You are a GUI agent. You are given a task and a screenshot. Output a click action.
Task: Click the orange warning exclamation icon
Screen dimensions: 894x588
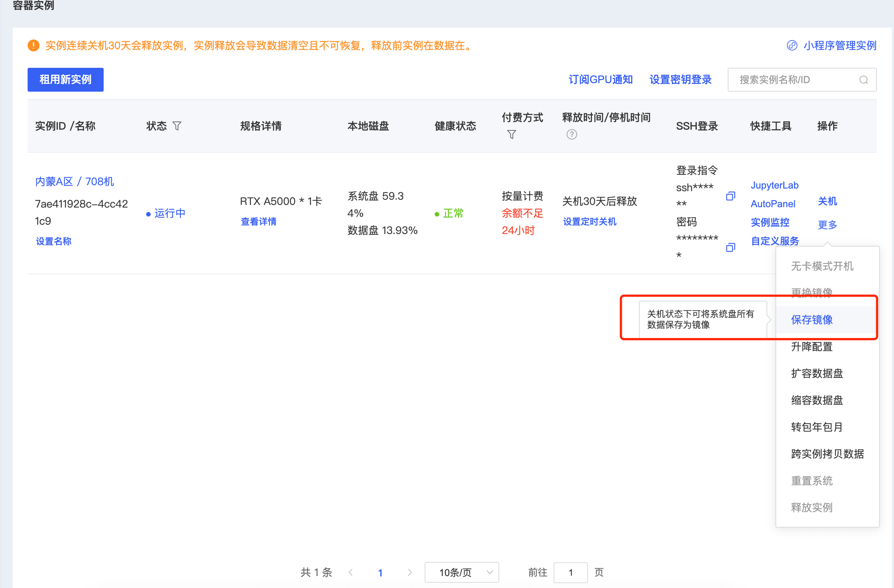[x=34, y=45]
